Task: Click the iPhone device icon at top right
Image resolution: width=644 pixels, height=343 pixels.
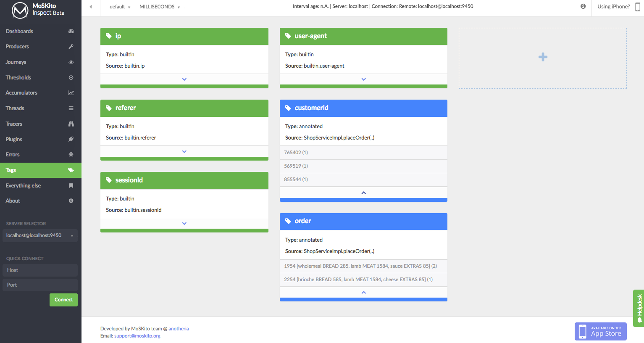Action: coord(637,7)
